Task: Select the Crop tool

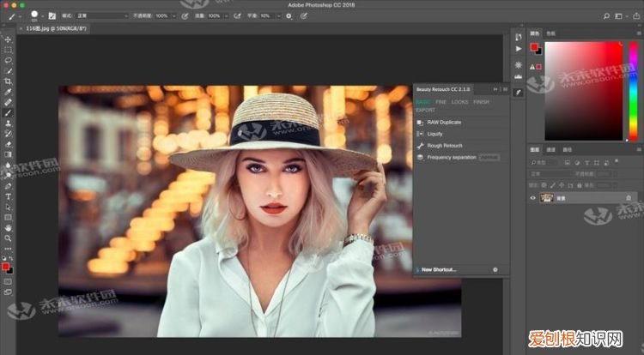Action: pyautogui.click(x=9, y=81)
